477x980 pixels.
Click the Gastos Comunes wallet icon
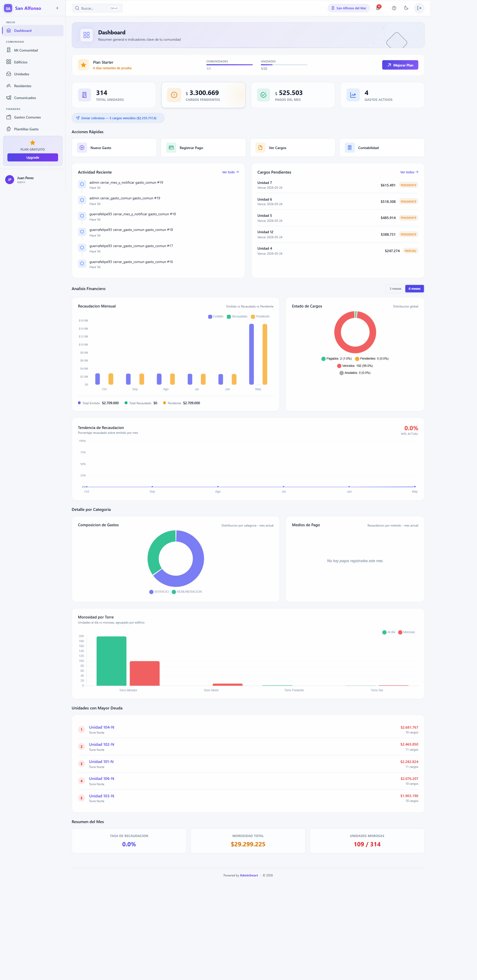click(x=9, y=117)
